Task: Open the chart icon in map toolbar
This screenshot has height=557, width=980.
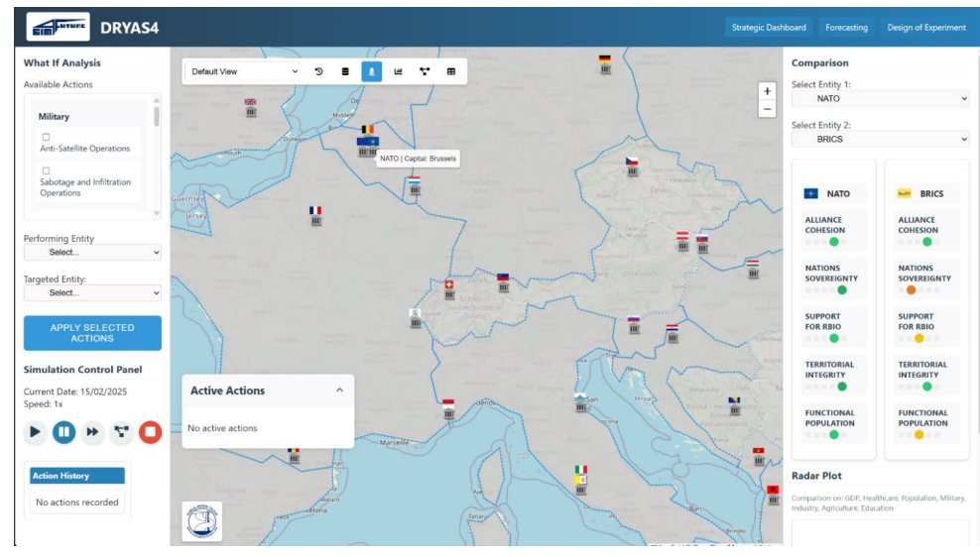Action: (399, 71)
